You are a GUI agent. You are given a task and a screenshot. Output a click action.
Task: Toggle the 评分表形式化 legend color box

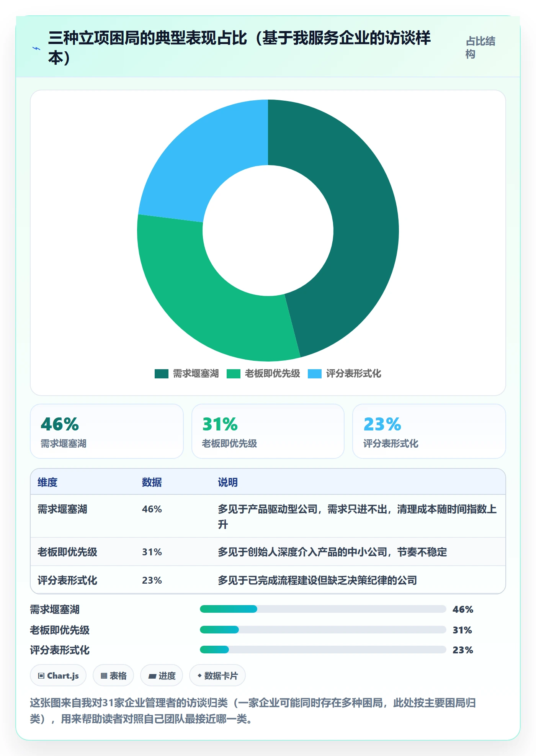coord(315,374)
